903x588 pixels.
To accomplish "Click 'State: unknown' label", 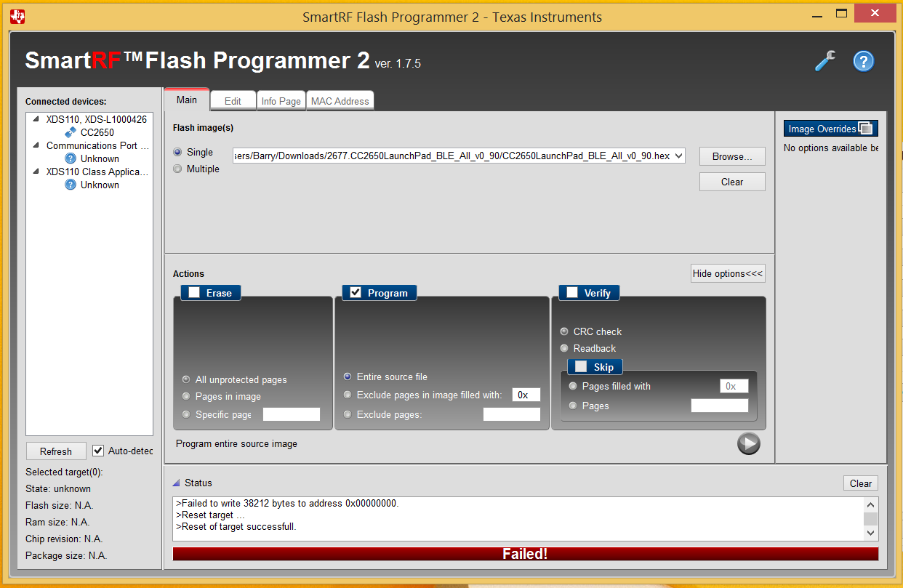I will coord(58,488).
